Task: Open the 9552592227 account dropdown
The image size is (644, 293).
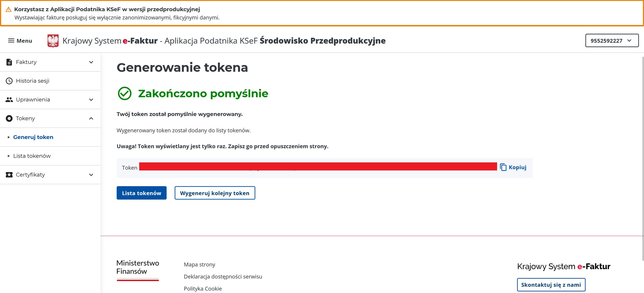Action: click(611, 41)
